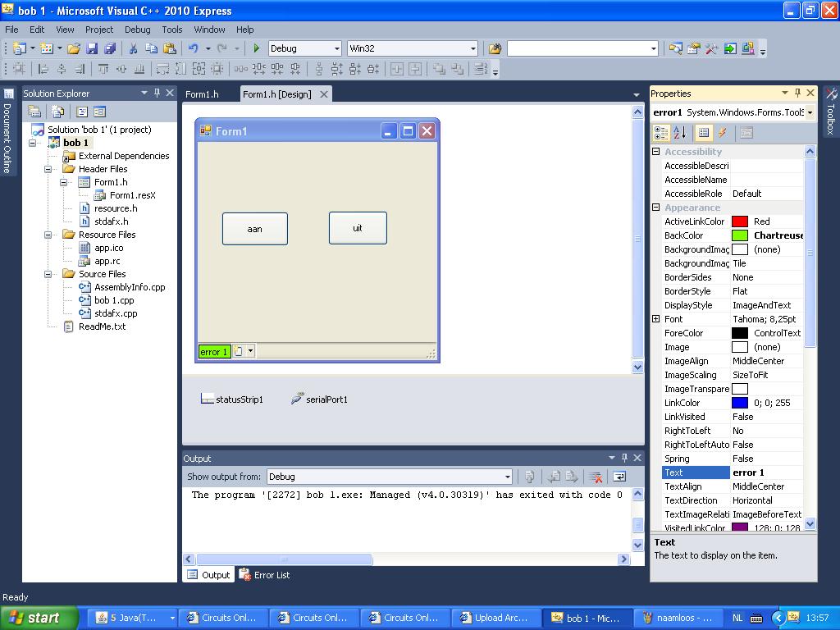Click the 'uit' button on the form
840x630 pixels.
click(x=357, y=228)
